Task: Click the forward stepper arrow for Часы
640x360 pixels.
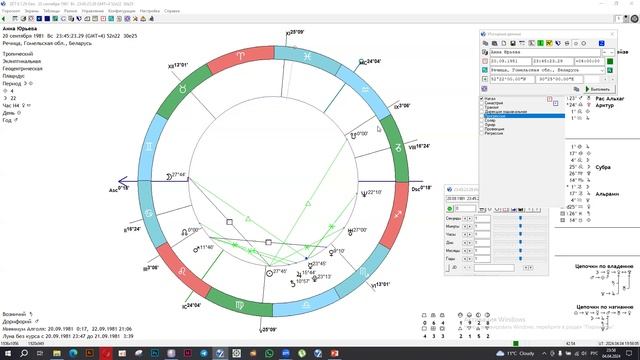Action: 469,235
